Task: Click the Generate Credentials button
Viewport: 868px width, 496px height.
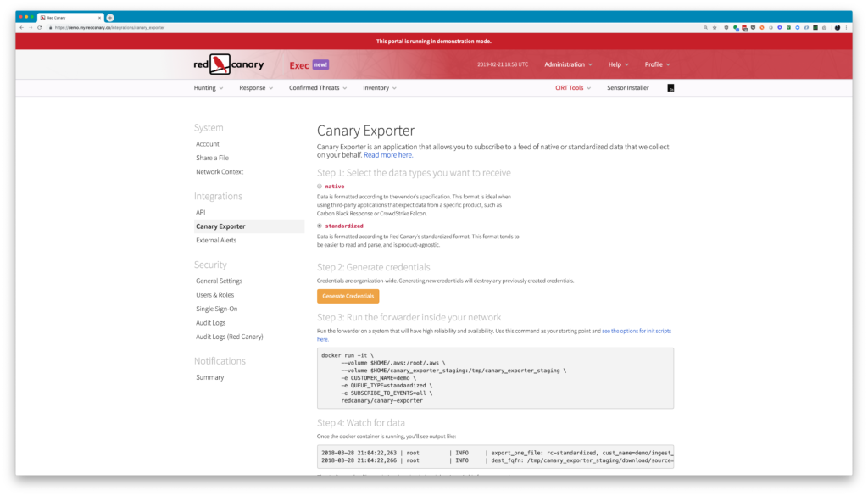Action: [x=348, y=296]
